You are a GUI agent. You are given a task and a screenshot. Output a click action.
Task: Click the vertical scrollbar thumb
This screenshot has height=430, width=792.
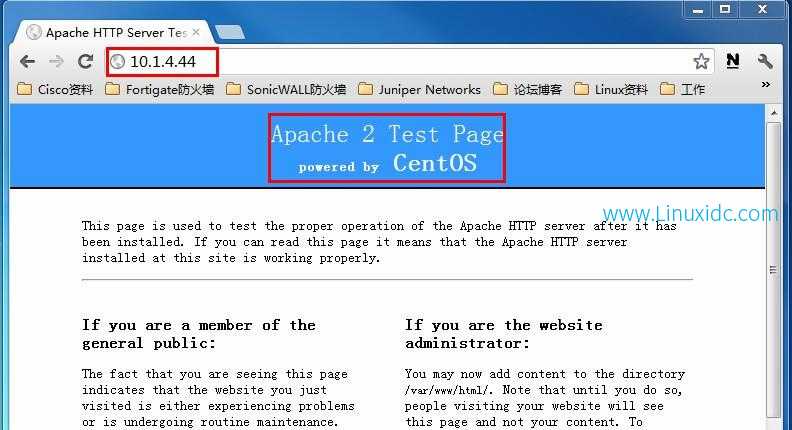pyautogui.click(x=773, y=269)
